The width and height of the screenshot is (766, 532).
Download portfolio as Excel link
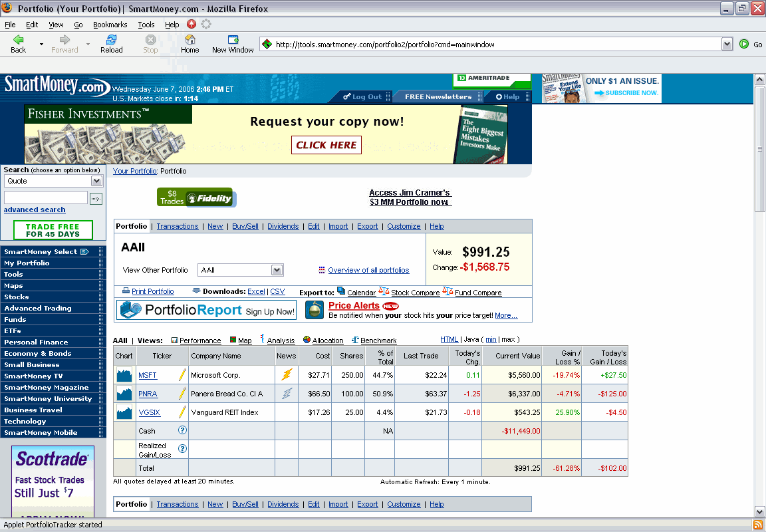(x=256, y=292)
